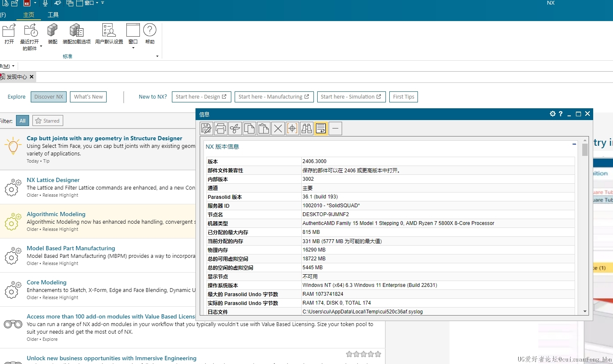The image size is (613, 364).
Task: Open the Algorithmic Modeling article
Action: point(56,214)
